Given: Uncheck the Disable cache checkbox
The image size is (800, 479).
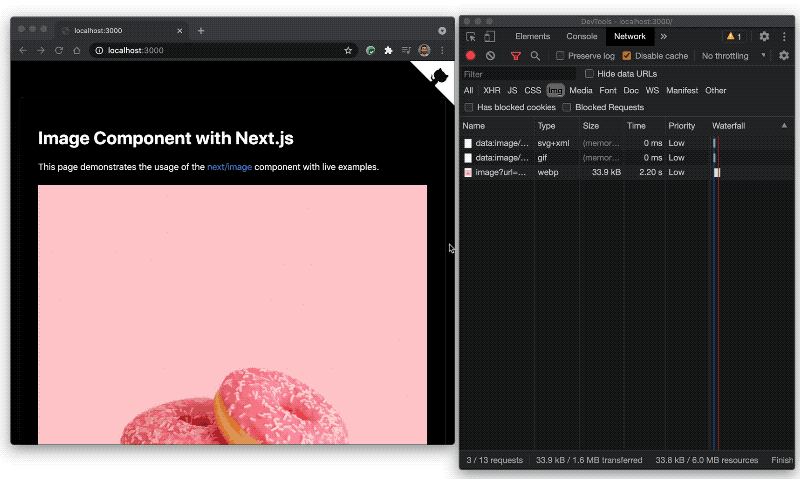Looking at the screenshot, I should (x=627, y=56).
